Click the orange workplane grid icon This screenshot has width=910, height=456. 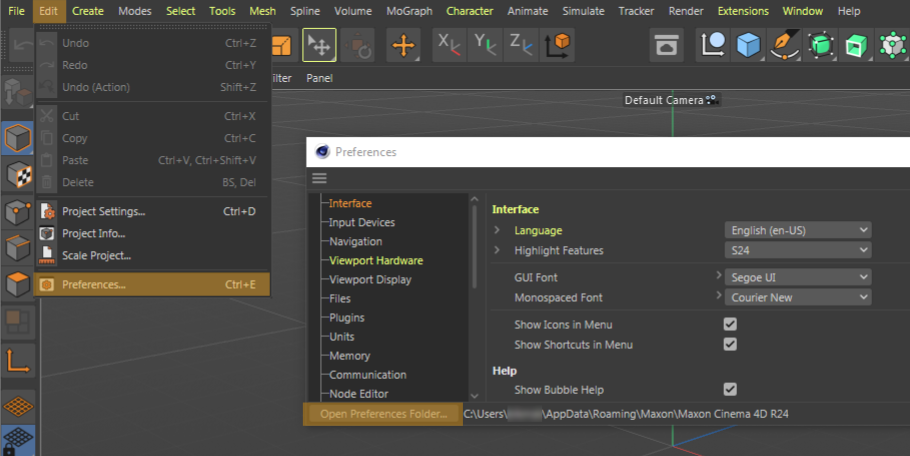click(x=17, y=406)
